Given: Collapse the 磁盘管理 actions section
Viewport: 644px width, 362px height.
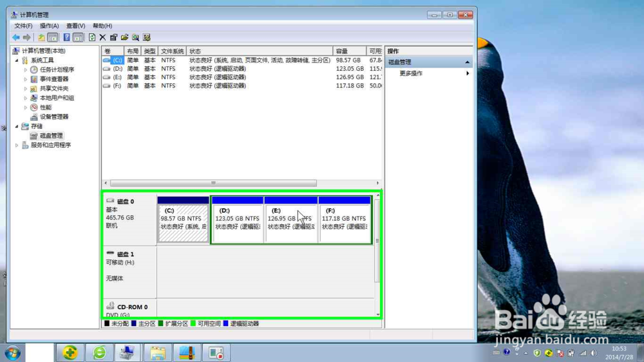Looking at the screenshot, I should (x=468, y=62).
